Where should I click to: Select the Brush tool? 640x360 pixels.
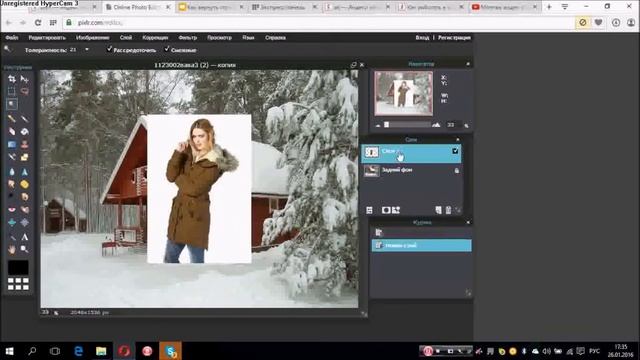(x=24, y=119)
